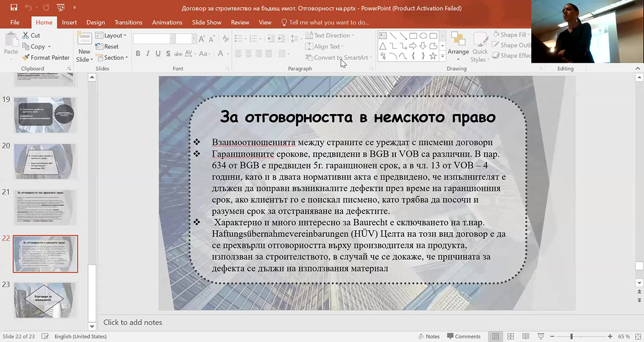Click the Format Painter tool
This screenshot has height=342, width=644.
(x=46, y=57)
